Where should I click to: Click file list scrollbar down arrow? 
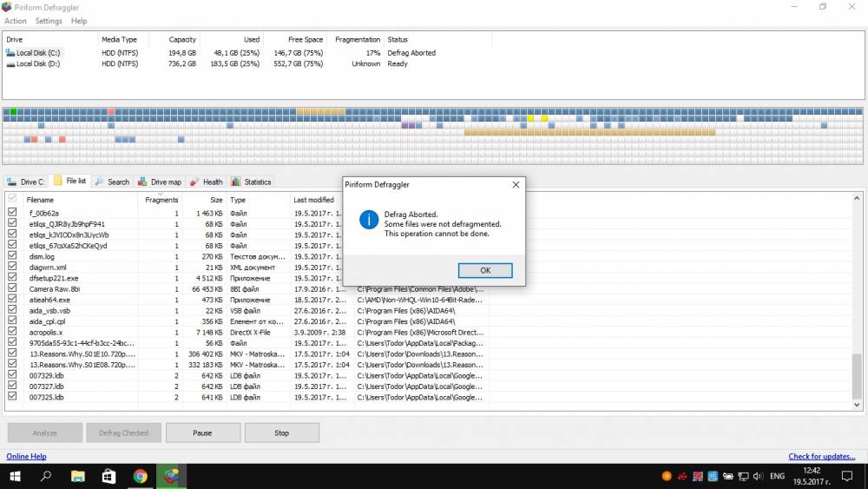(x=857, y=405)
